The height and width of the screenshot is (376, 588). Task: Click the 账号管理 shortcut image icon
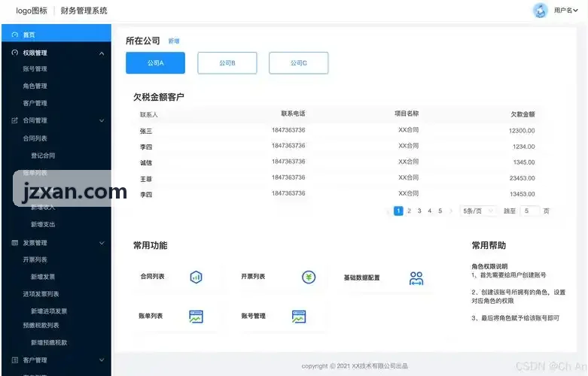(299, 317)
